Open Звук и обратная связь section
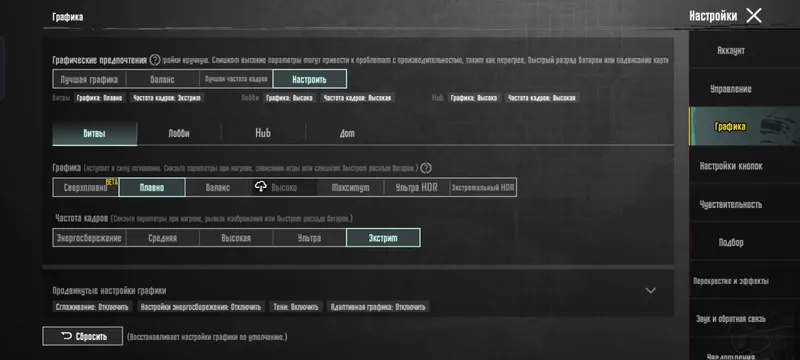800x360 pixels. tap(744, 319)
